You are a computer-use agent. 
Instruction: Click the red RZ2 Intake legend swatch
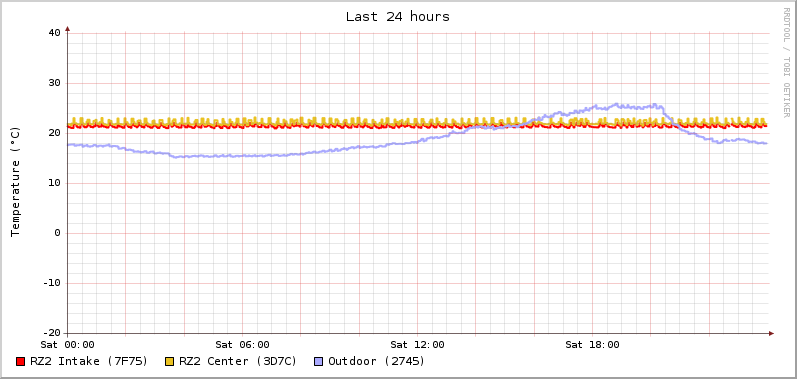pyautogui.click(x=20, y=362)
